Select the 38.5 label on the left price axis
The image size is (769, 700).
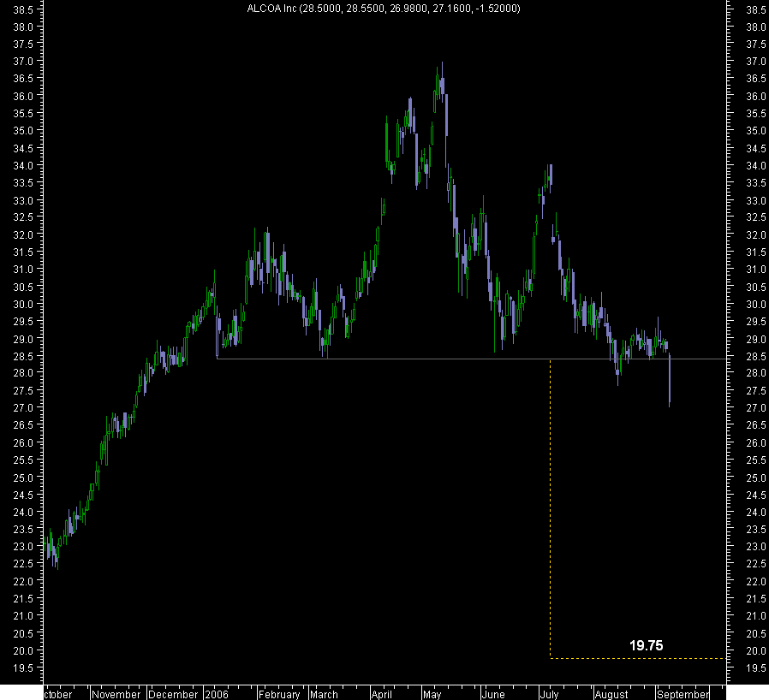click(x=23, y=9)
